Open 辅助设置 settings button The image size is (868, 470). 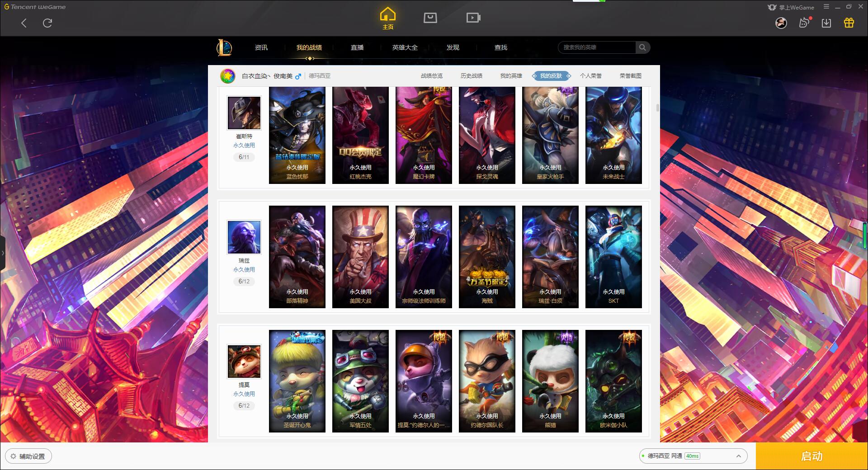pyautogui.click(x=28, y=456)
